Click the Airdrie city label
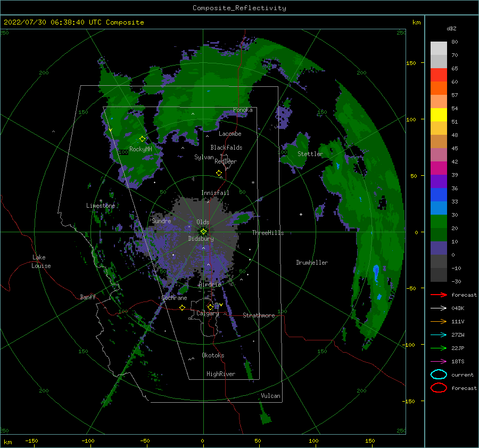The height and width of the screenshot is (448, 479). 210,284
